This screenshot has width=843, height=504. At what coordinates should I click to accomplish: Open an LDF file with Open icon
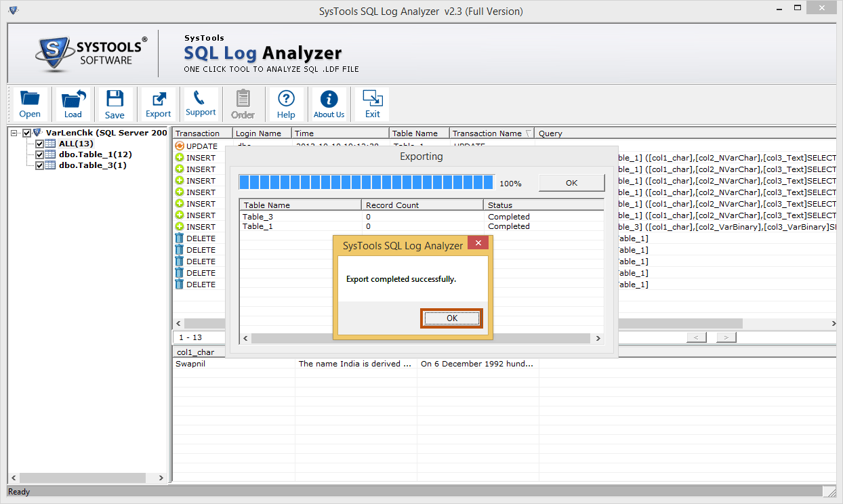(x=30, y=104)
